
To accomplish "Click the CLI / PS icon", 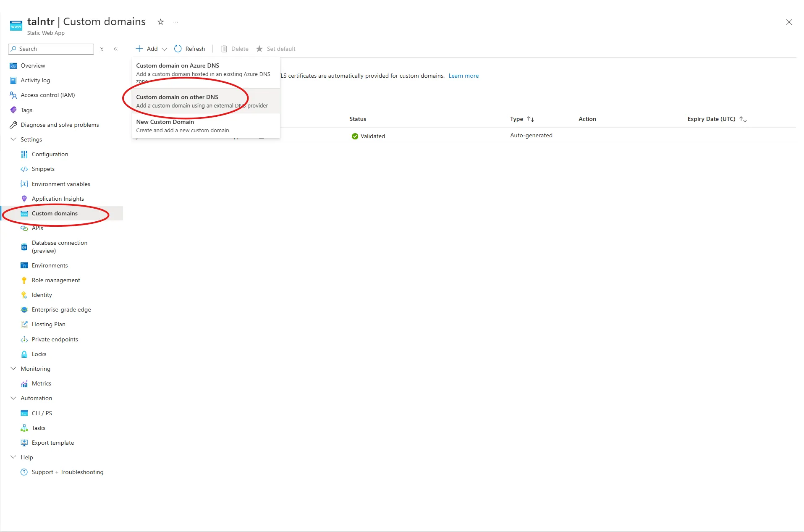I will point(24,413).
